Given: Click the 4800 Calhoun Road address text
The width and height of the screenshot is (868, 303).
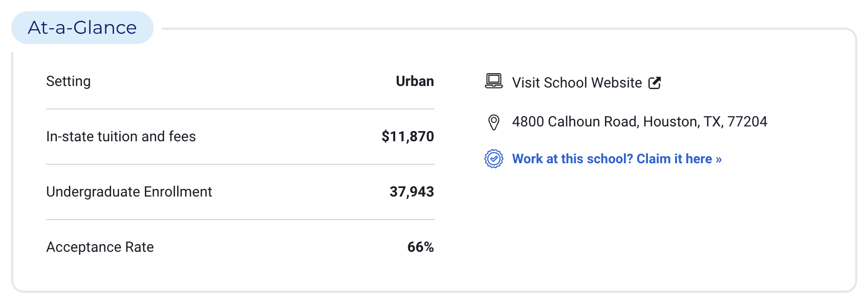Looking at the screenshot, I should click(575, 122).
